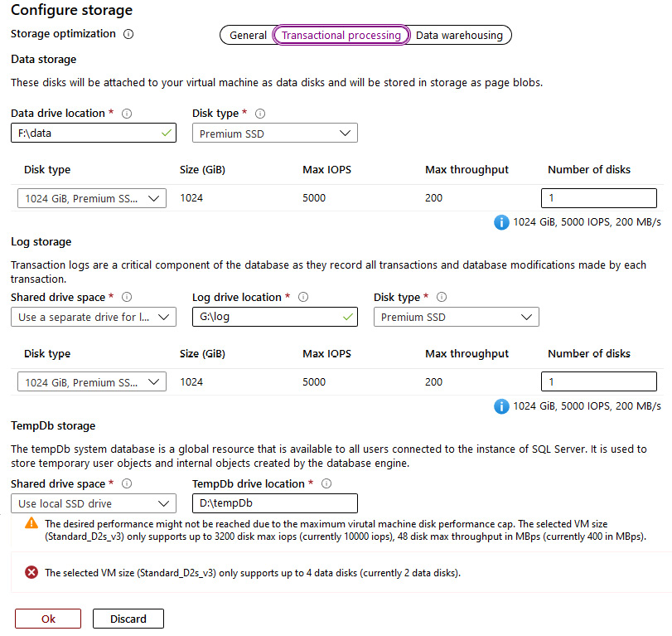Show info for Log storage Disk type

click(442, 297)
